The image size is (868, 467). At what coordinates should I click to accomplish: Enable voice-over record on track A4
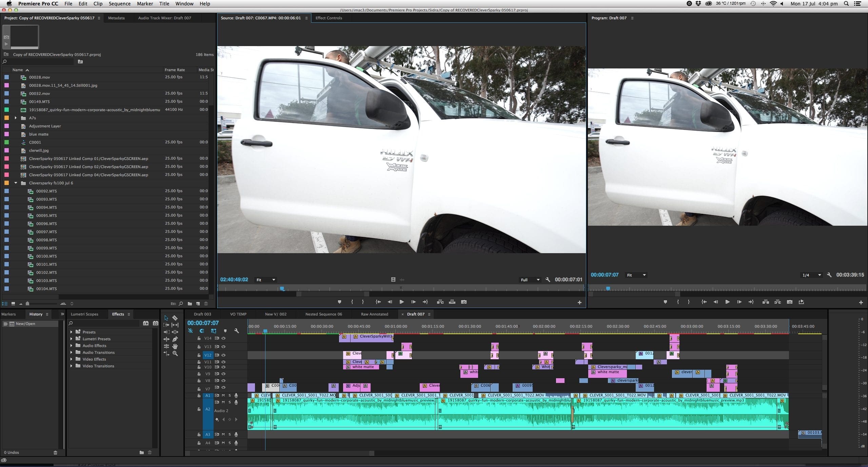(236, 443)
